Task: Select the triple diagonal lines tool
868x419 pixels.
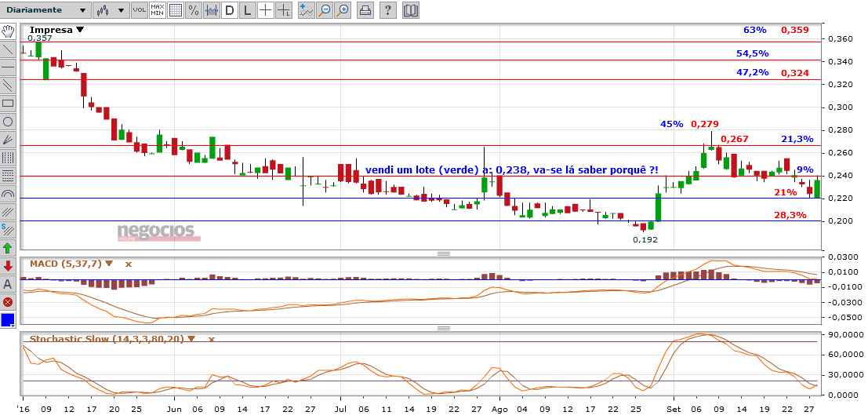Action: pos(8,212)
